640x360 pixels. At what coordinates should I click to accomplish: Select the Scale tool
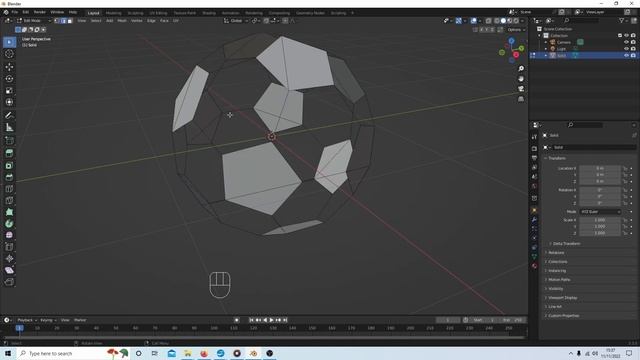(x=9, y=90)
